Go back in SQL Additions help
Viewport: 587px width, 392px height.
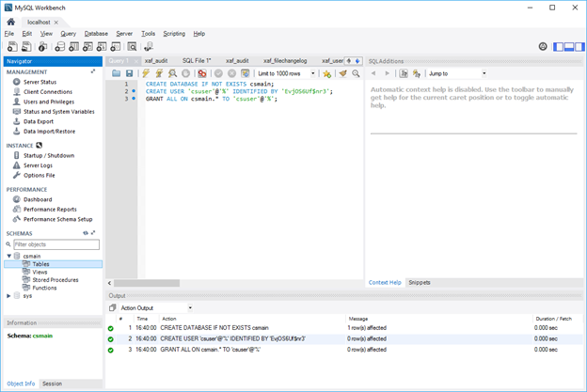tap(373, 73)
